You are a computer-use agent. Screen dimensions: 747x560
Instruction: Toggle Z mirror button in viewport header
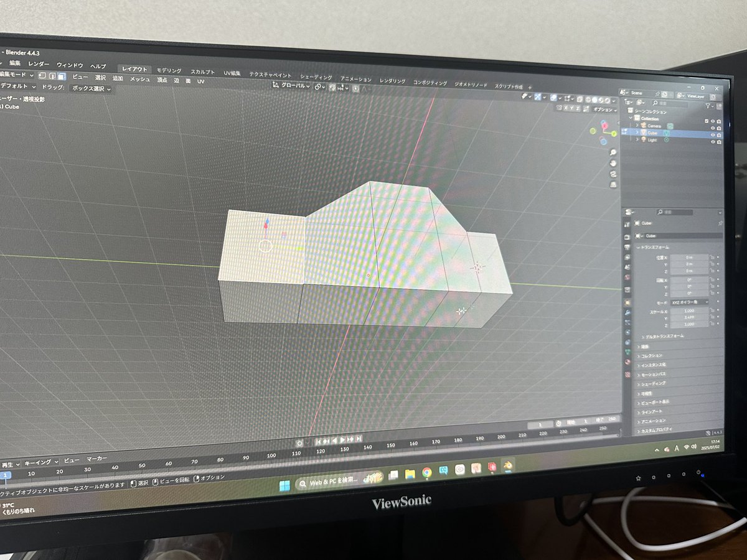(577, 108)
